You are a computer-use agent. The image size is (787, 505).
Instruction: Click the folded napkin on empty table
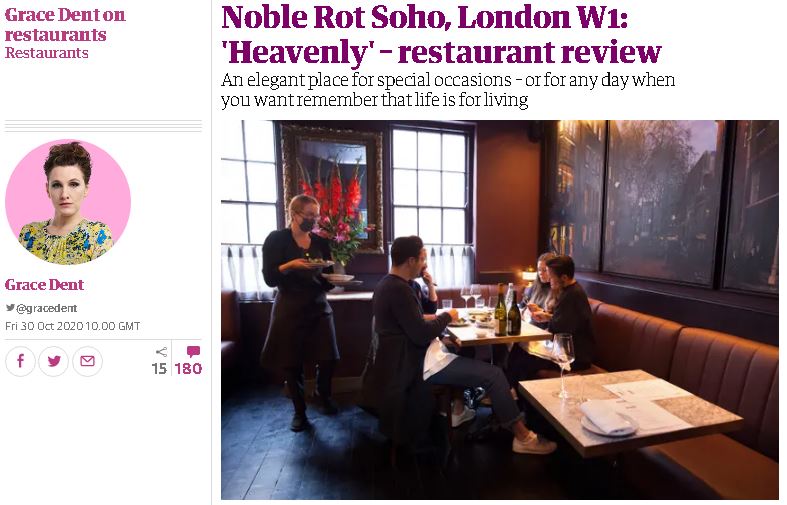(x=609, y=418)
